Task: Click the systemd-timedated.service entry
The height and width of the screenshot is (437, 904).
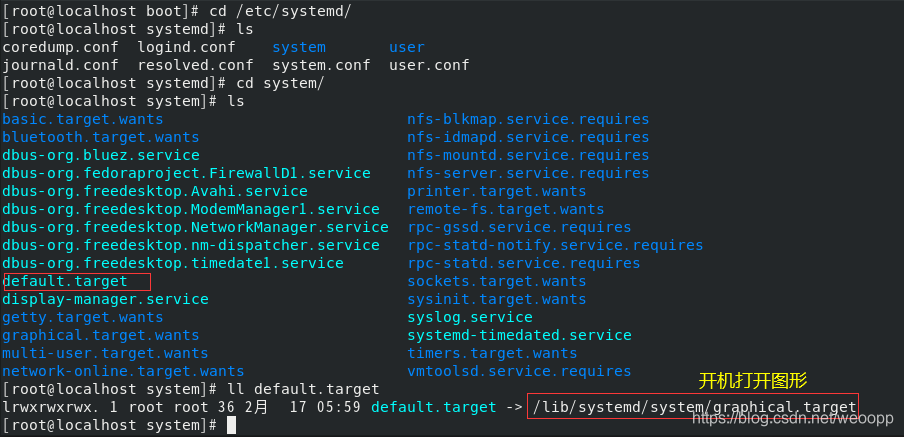Action: click(519, 335)
